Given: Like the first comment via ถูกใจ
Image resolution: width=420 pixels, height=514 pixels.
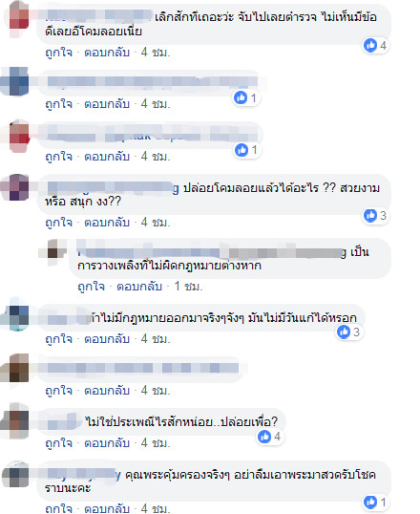Looking at the screenshot, I should tap(58, 53).
